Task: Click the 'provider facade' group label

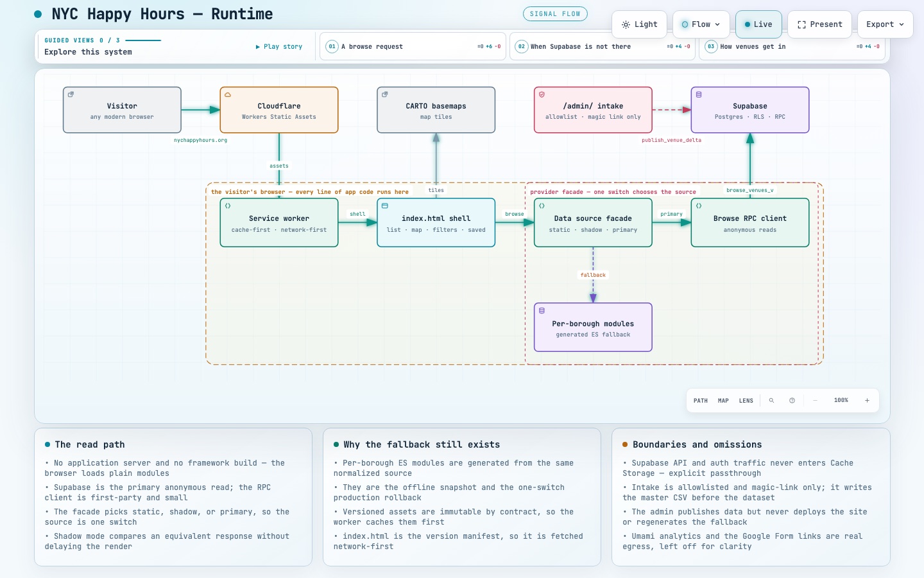Action: point(613,192)
